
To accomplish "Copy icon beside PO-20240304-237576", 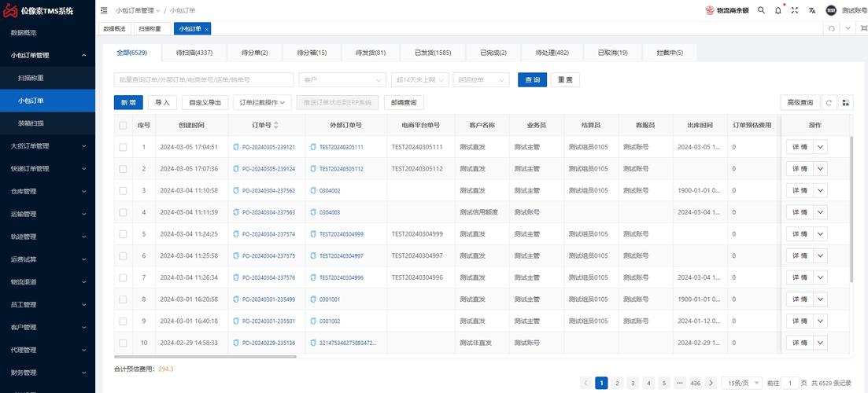I will pos(236,277).
